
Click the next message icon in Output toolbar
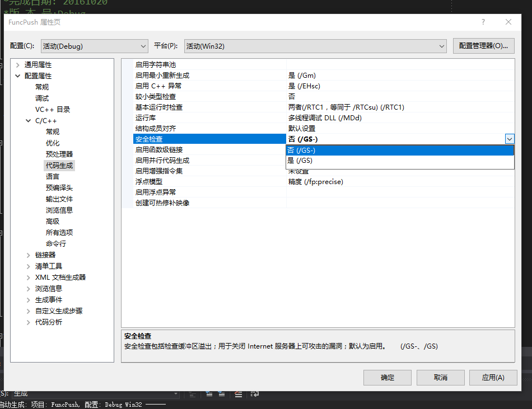(221, 394)
